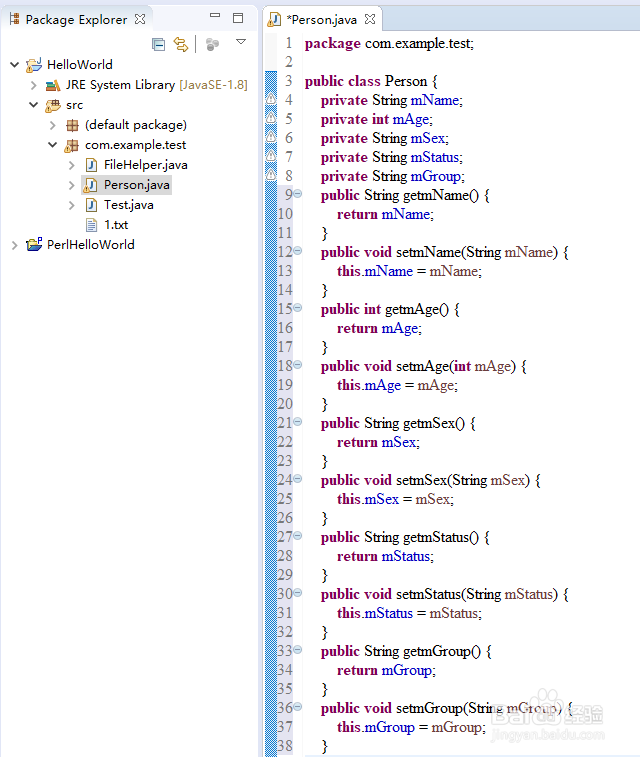Select FileHelper.java in Package Explorer

pyautogui.click(x=146, y=165)
